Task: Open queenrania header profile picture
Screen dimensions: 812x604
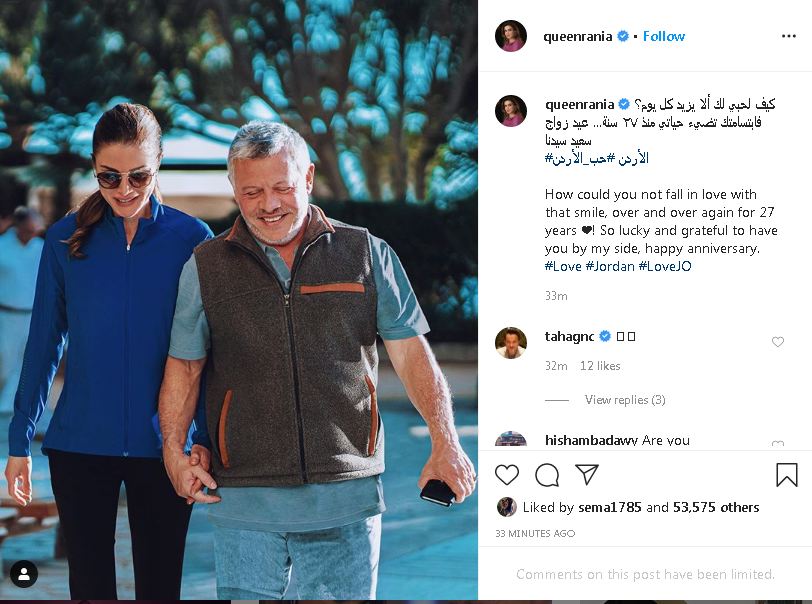Action: (511, 36)
